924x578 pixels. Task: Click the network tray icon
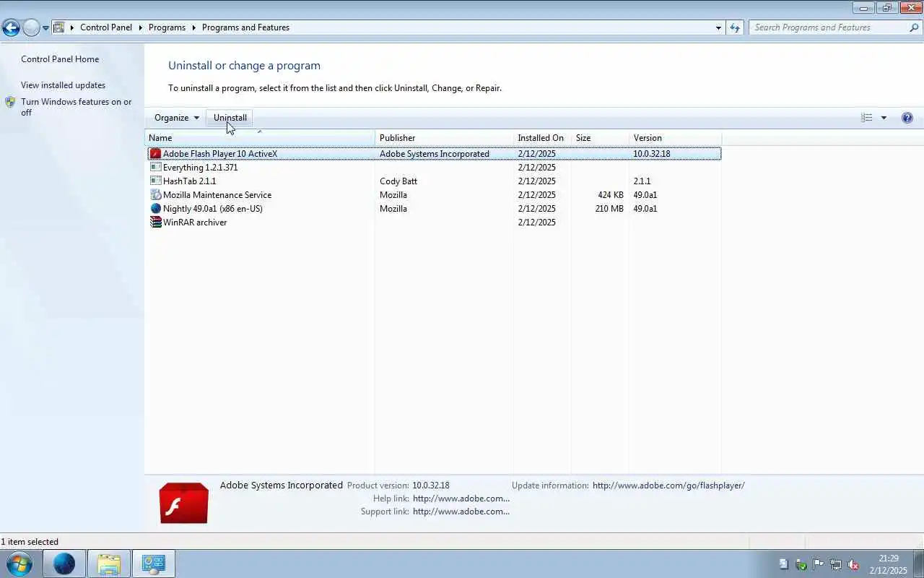pyautogui.click(x=836, y=564)
